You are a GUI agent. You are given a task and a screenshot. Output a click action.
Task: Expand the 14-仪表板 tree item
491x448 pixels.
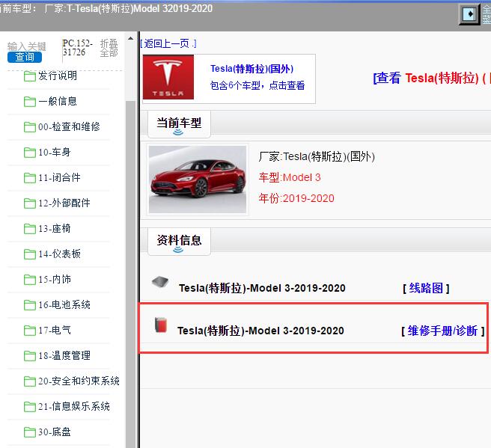(59, 254)
